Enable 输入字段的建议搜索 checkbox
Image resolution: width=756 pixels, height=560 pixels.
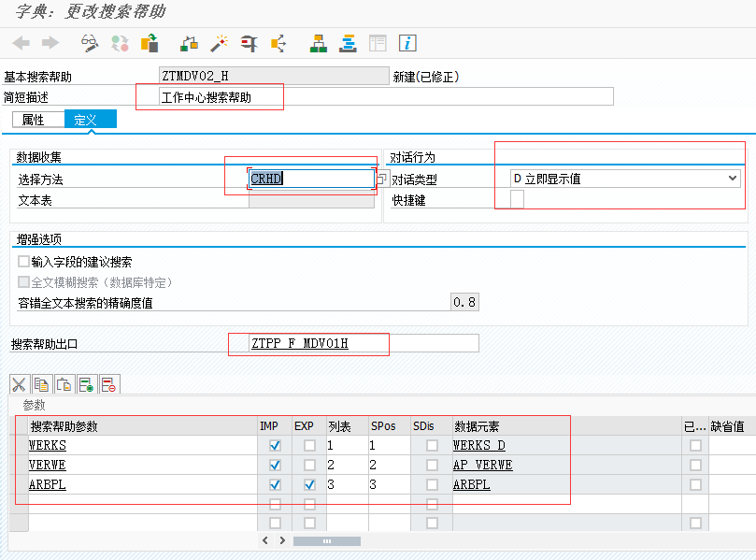(x=23, y=262)
